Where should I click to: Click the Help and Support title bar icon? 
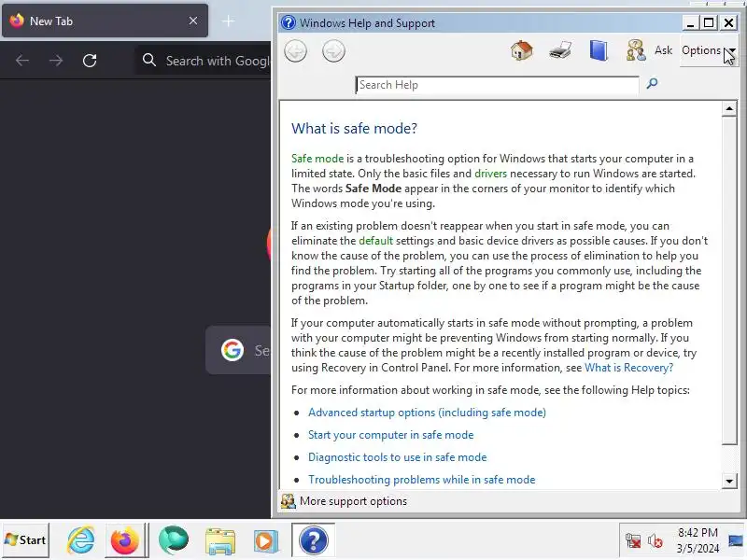[289, 22]
